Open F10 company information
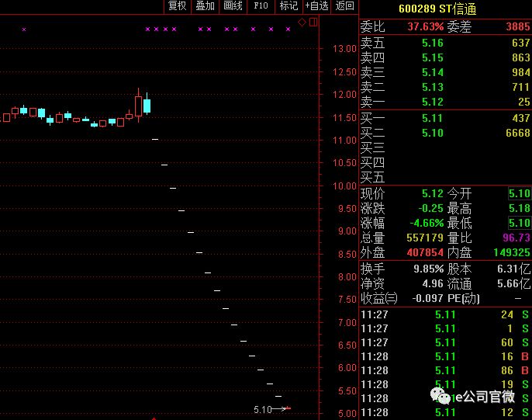The image size is (532, 420). pyautogui.click(x=261, y=6)
